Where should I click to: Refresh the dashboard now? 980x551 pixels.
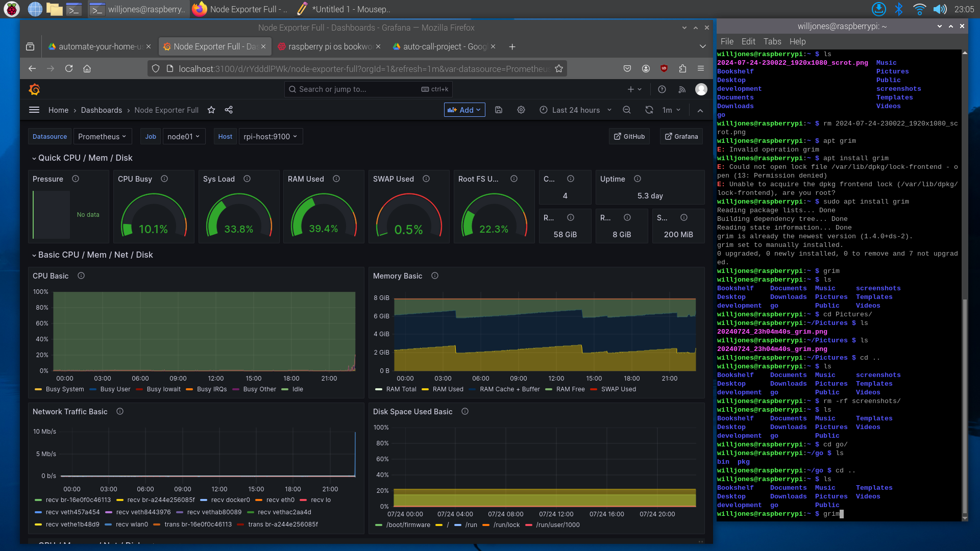click(649, 110)
